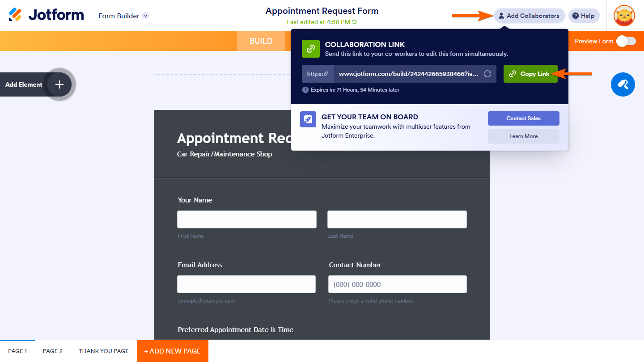Switch to the BUILD tab
This screenshot has width=644, height=362.
pyautogui.click(x=261, y=41)
